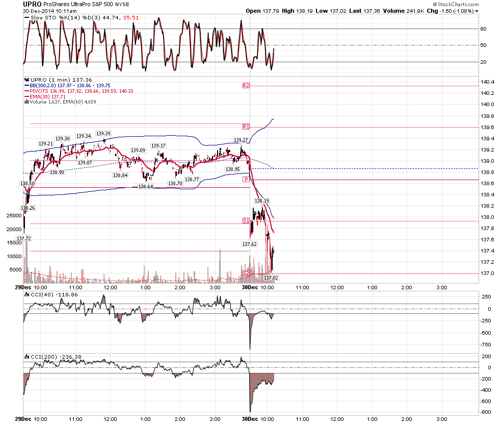Select the R2 pivot marker
504x426 pixels.
click(246, 85)
